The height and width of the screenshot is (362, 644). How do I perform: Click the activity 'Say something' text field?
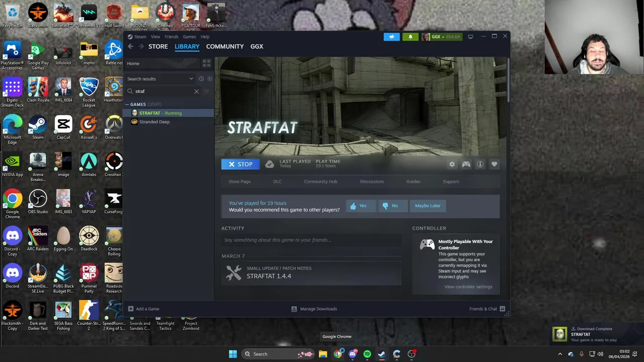(311, 240)
